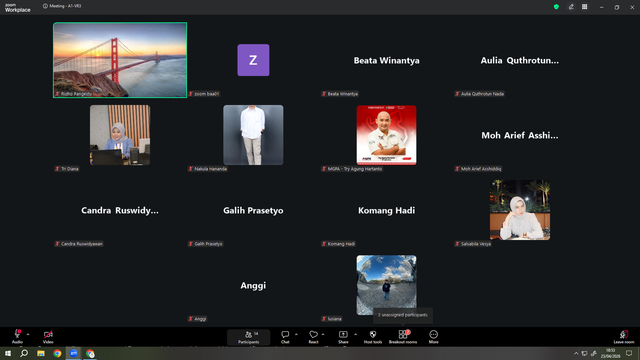640x360 pixels.
Task: Select MGPA - Try Agung Hartanto's picture
Action: click(x=387, y=135)
